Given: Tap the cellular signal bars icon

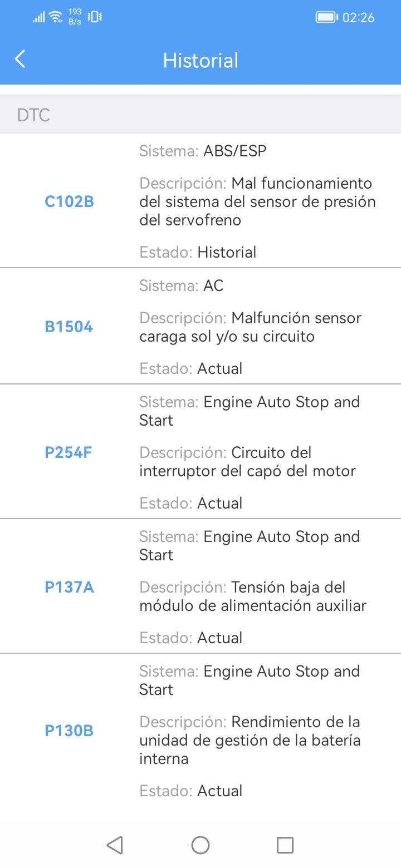Looking at the screenshot, I should coord(38,17).
